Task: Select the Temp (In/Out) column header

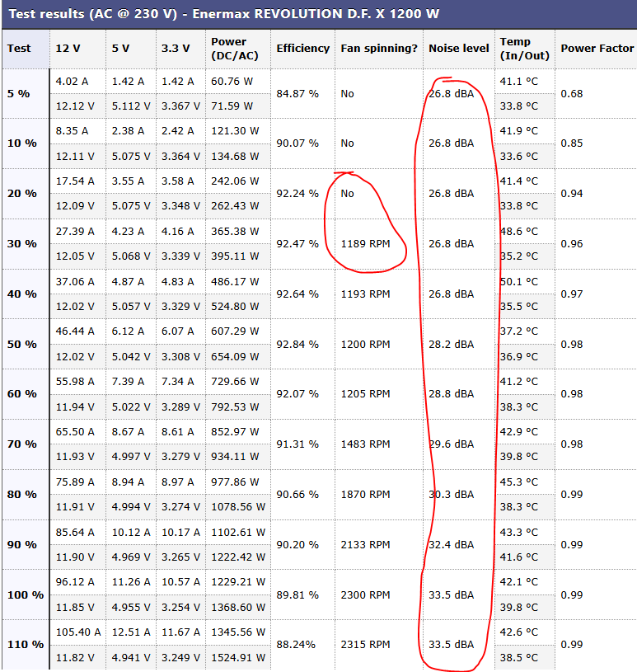Action: pyautogui.click(x=524, y=49)
